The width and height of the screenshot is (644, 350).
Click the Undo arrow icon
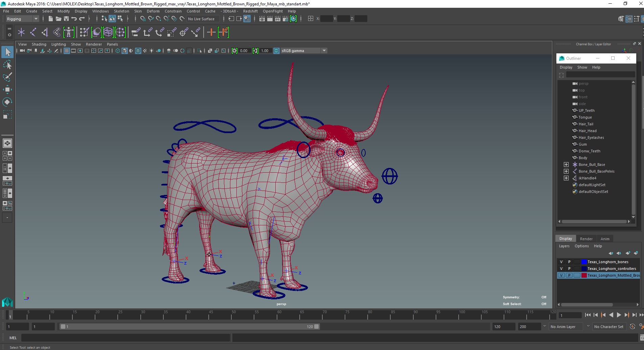coord(74,19)
